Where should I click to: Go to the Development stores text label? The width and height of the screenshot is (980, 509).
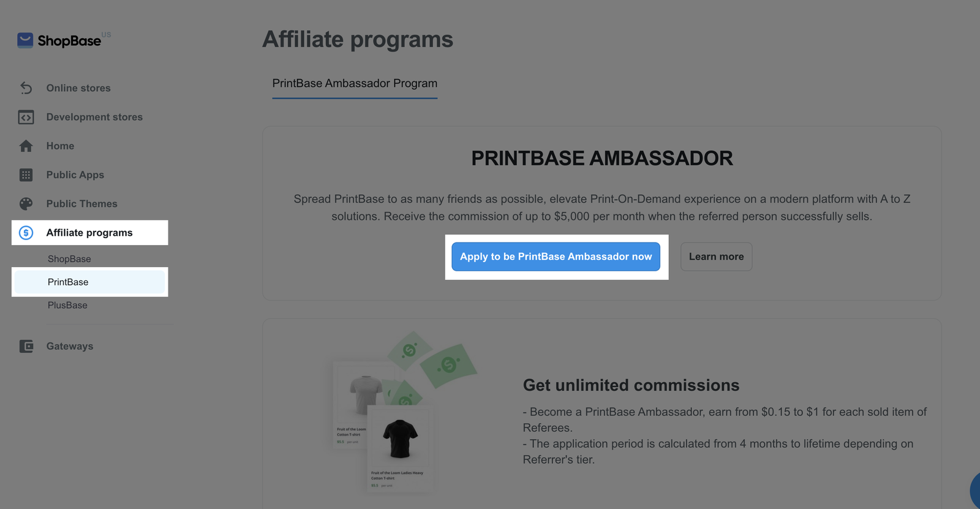coord(94,117)
